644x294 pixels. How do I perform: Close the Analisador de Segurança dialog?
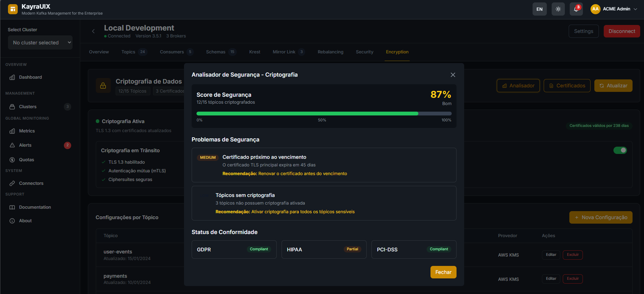[453, 75]
